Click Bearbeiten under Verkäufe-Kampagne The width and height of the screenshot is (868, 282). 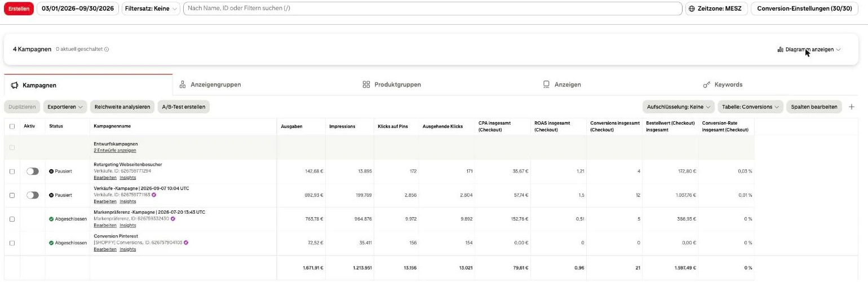pos(105,201)
